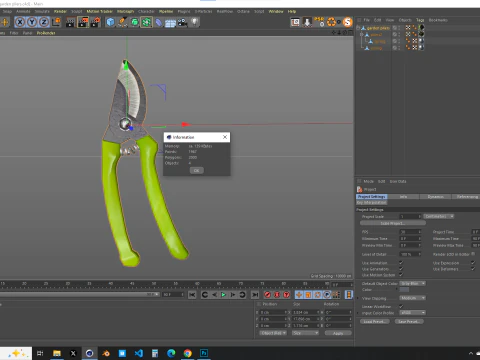Screen dimensions: 480x360
Task: Open the View Clipping dropdown
Action: (413, 298)
